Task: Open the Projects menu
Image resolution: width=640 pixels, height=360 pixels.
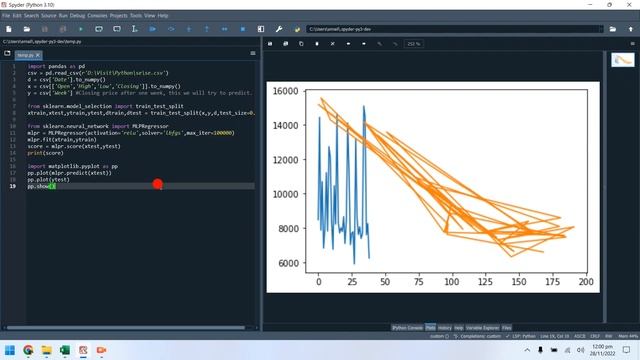Action: coord(119,16)
